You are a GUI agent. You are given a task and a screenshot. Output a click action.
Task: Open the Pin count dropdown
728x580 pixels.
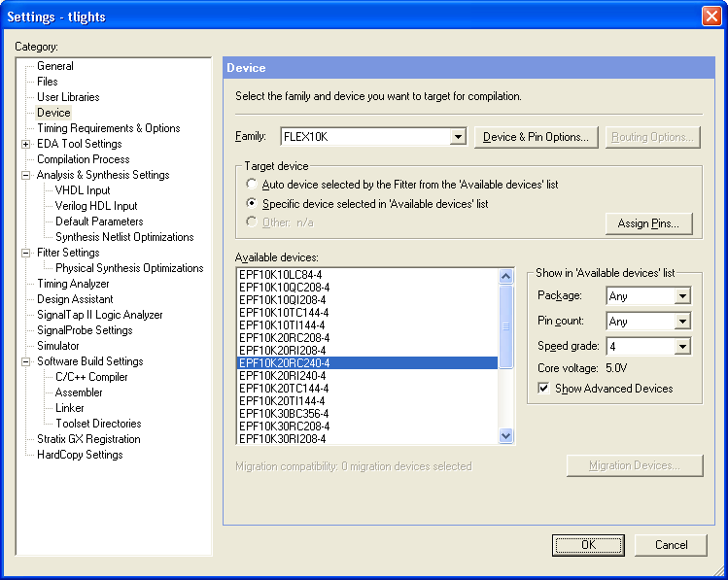click(x=682, y=322)
